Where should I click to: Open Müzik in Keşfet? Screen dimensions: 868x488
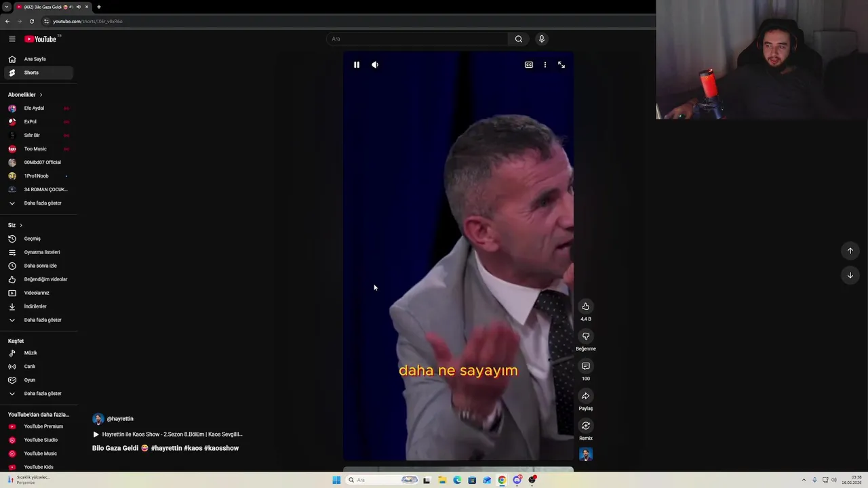point(38,353)
